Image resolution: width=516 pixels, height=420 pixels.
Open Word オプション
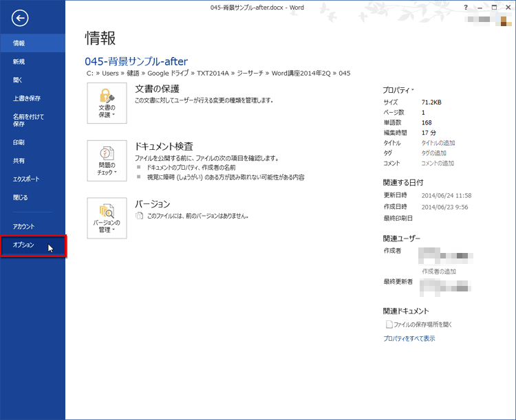[x=32, y=245]
